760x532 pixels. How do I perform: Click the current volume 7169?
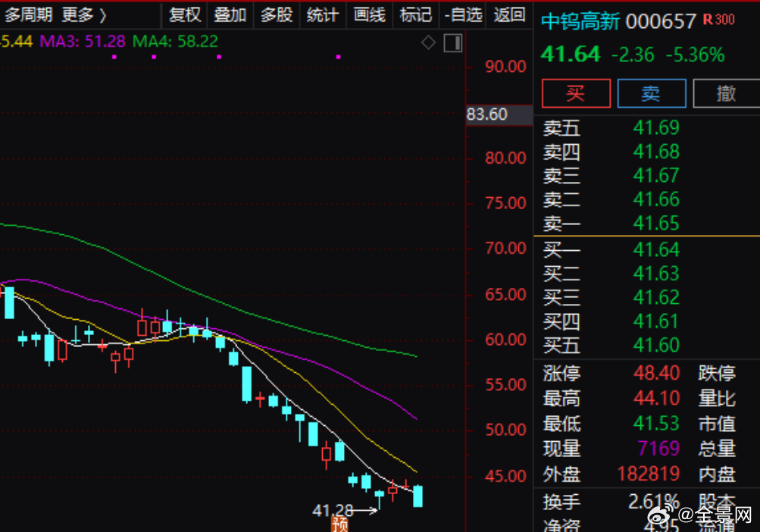(x=658, y=449)
